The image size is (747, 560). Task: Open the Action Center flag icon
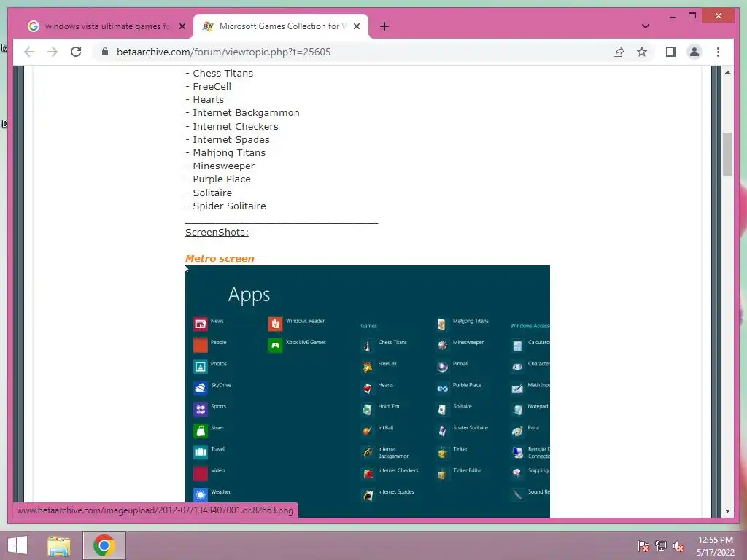(643, 546)
